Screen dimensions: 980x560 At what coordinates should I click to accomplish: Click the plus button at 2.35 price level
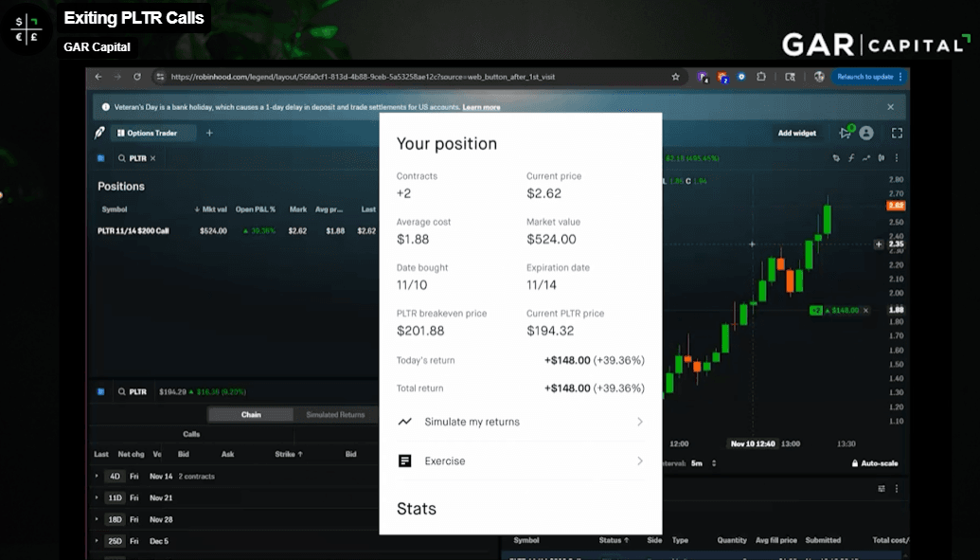click(879, 244)
